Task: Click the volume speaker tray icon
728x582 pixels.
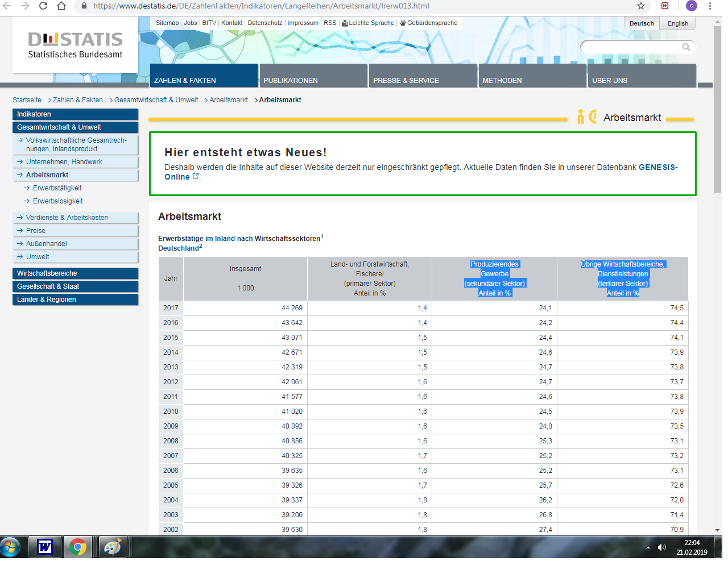Action: pyautogui.click(x=661, y=547)
